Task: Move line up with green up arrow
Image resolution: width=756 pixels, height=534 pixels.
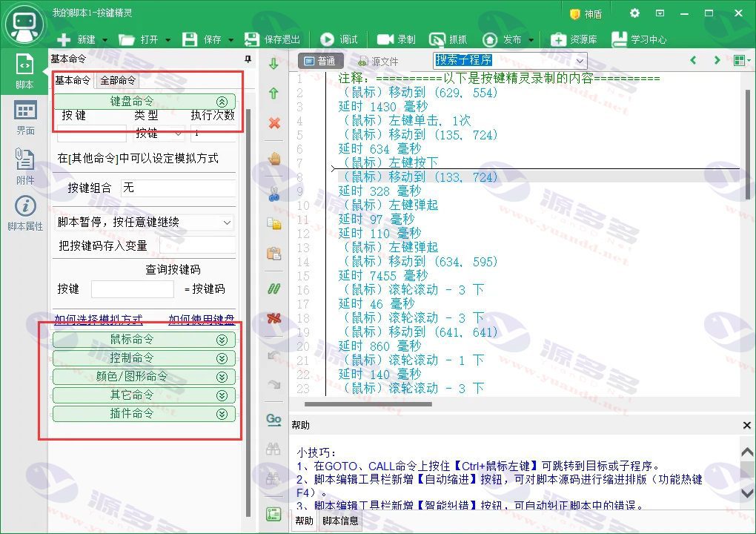Action: [x=273, y=93]
